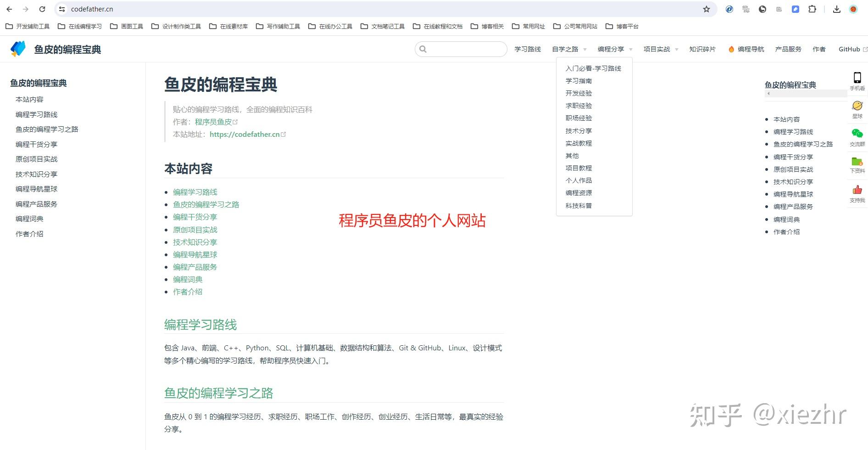Click the browser back arrow
Screen dimensions: 868x450
click(x=9, y=9)
